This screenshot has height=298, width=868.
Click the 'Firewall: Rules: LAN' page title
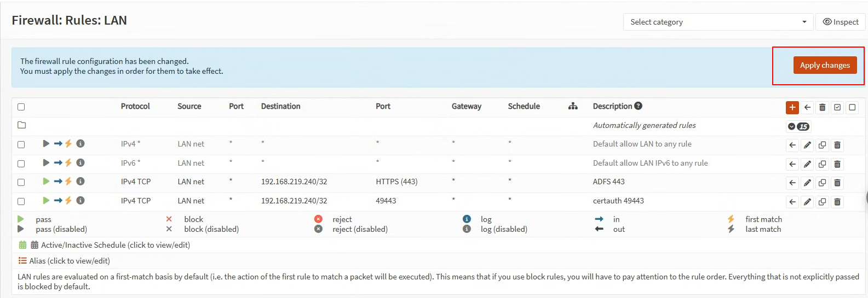[70, 20]
